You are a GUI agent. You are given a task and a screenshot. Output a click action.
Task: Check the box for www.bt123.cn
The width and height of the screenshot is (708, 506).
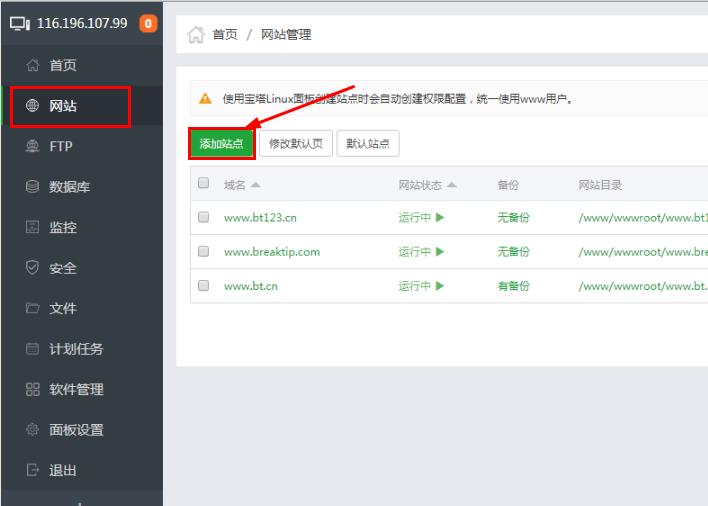pos(204,217)
